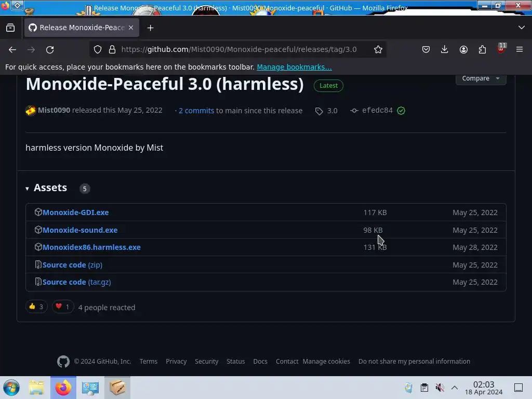Click Mist0090 avatar image
This screenshot has width=532, height=399.
[x=31, y=111]
